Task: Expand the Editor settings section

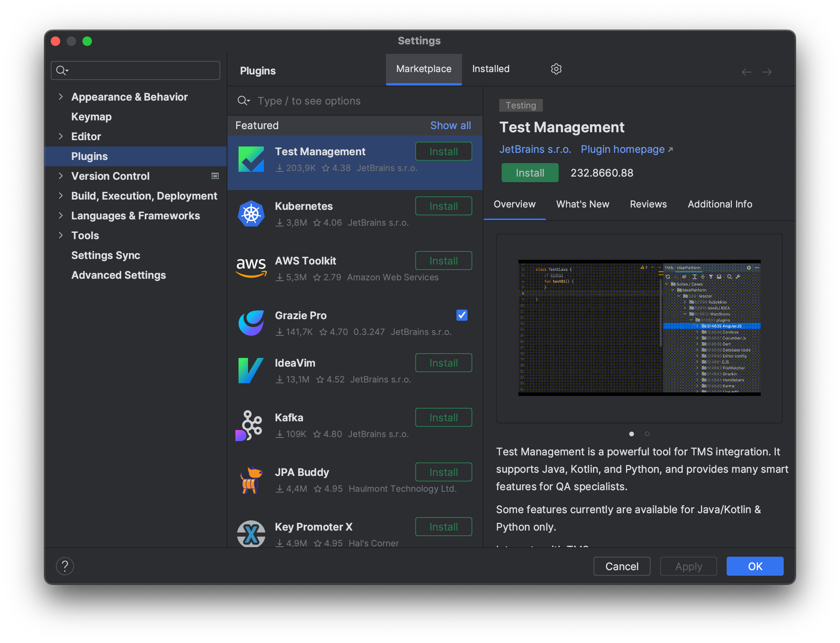Action: point(61,136)
